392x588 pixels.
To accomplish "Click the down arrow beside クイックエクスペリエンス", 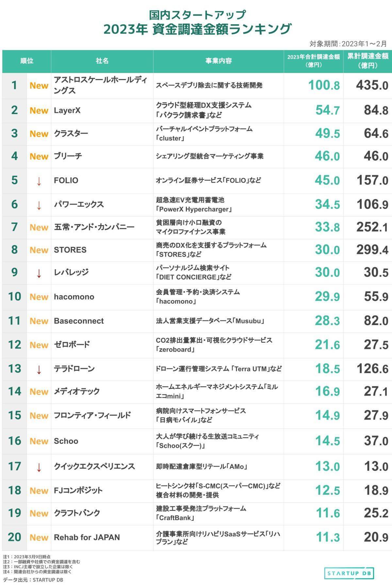I will pyautogui.click(x=39, y=467).
